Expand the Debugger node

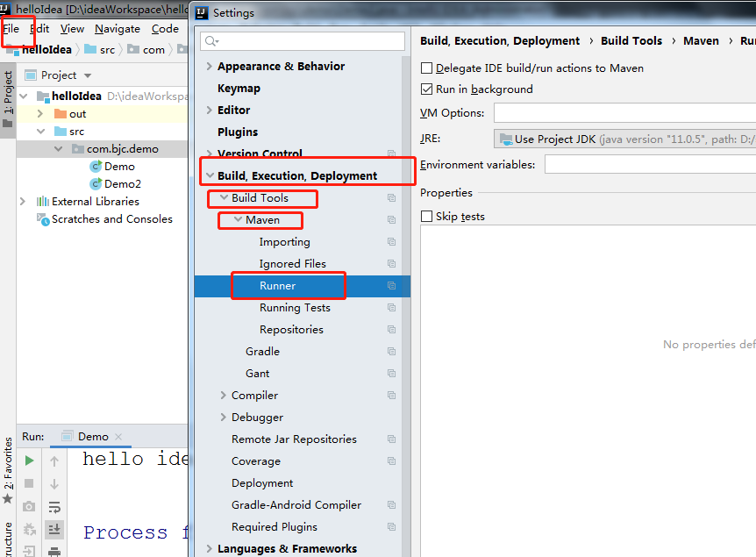click(224, 417)
